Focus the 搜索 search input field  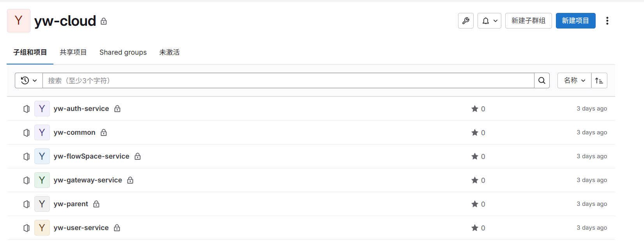click(288, 80)
